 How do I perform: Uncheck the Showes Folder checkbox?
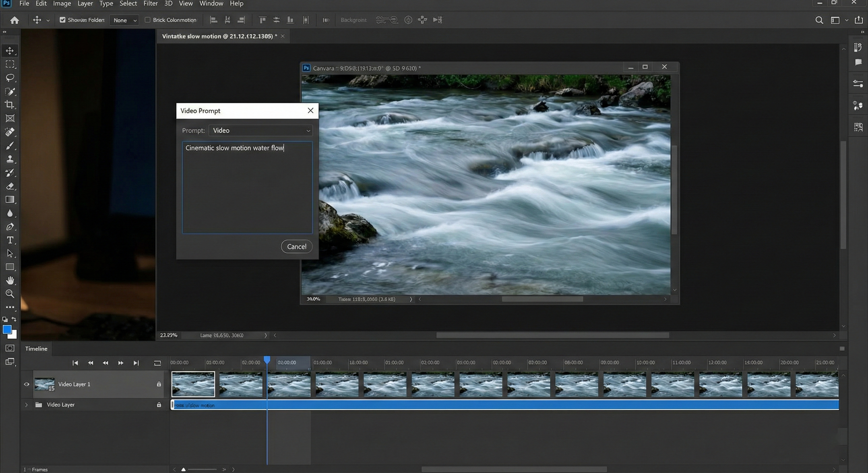point(62,20)
